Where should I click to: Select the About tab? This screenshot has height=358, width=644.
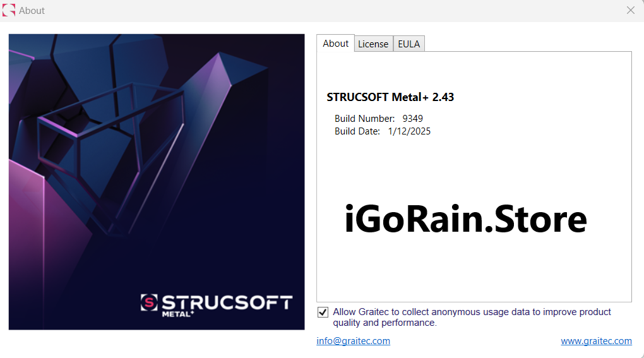click(x=335, y=44)
